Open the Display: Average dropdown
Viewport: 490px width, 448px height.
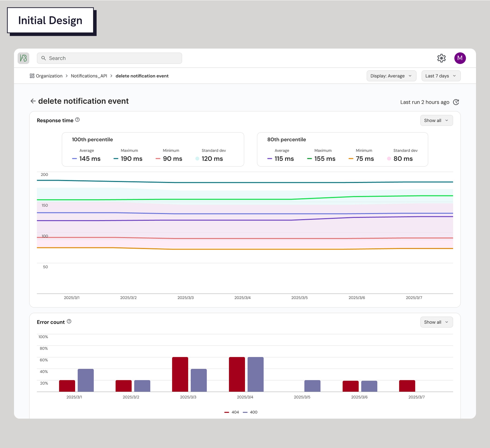pyautogui.click(x=391, y=76)
